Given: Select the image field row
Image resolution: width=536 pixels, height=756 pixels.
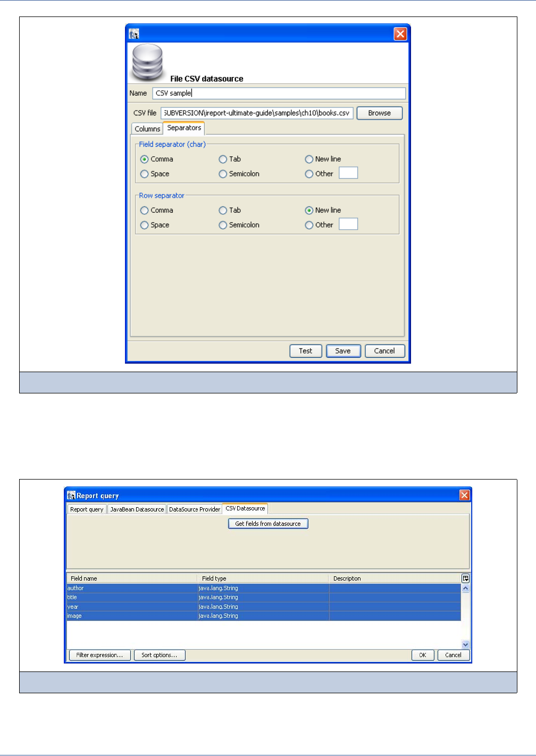Looking at the screenshot, I should (264, 616).
